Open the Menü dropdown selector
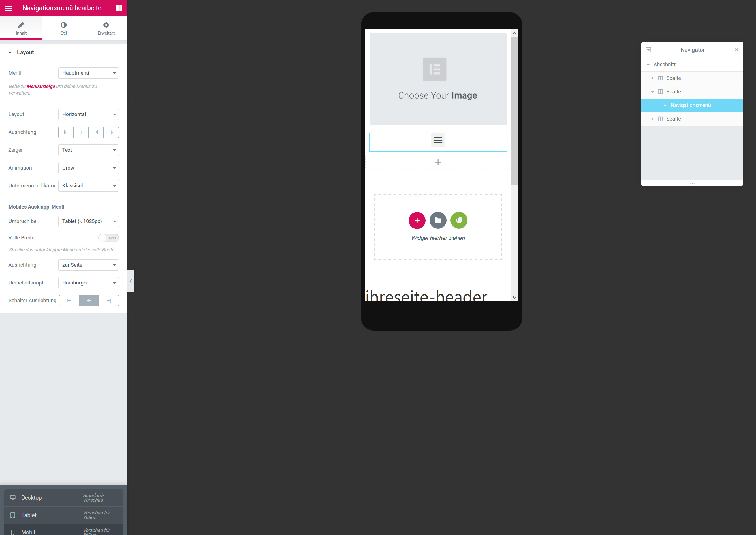Image resolution: width=756 pixels, height=535 pixels. 88,72
